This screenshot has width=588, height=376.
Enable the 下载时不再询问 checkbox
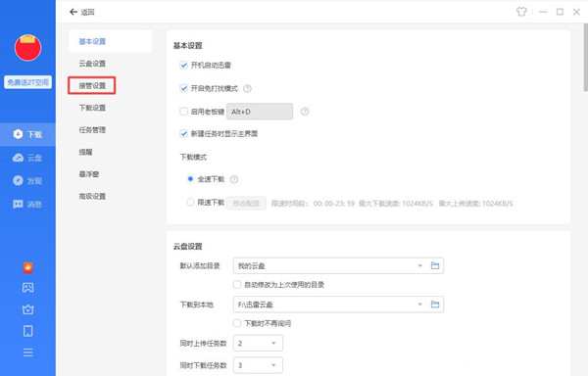pos(237,323)
